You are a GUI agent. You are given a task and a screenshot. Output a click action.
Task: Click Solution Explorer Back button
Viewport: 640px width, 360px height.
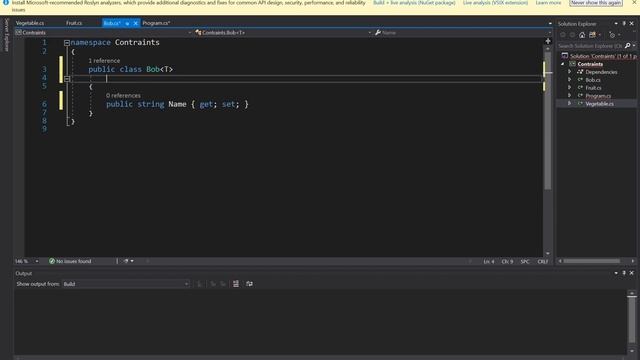click(x=563, y=35)
